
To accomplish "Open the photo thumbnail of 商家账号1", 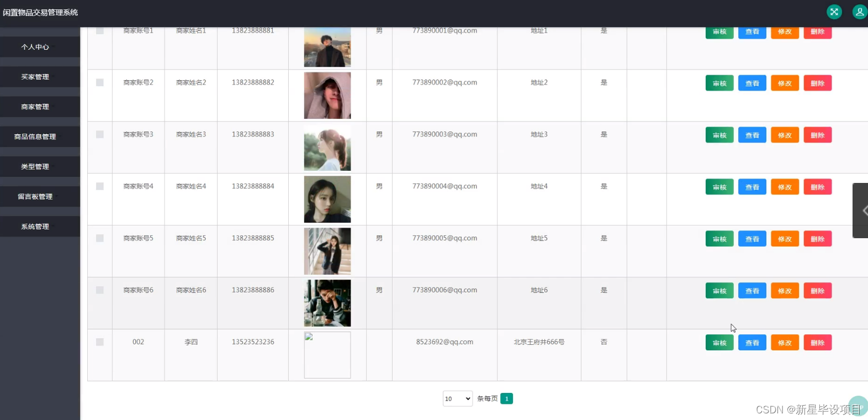I will click(327, 47).
